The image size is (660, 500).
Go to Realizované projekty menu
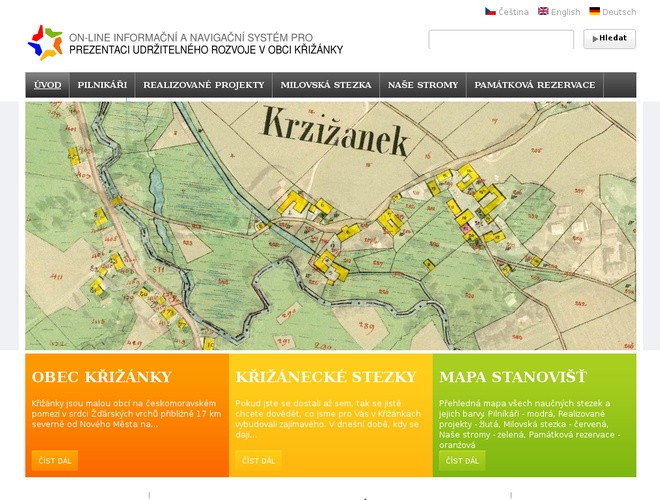click(x=203, y=85)
